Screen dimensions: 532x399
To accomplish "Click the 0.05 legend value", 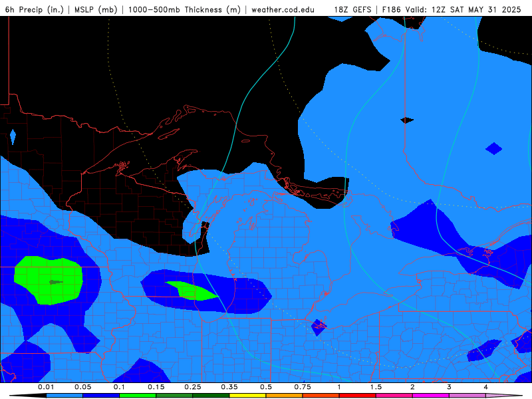I will coord(82,387).
